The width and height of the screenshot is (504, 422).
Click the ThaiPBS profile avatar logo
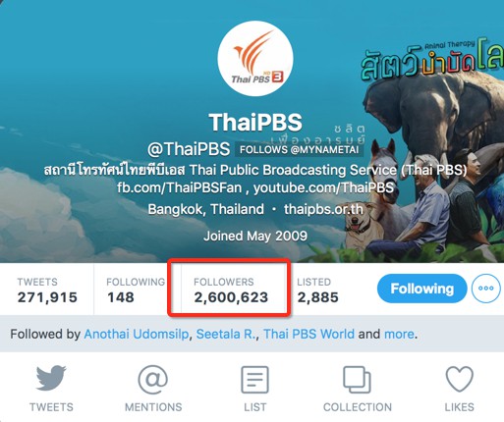pyautogui.click(x=255, y=59)
